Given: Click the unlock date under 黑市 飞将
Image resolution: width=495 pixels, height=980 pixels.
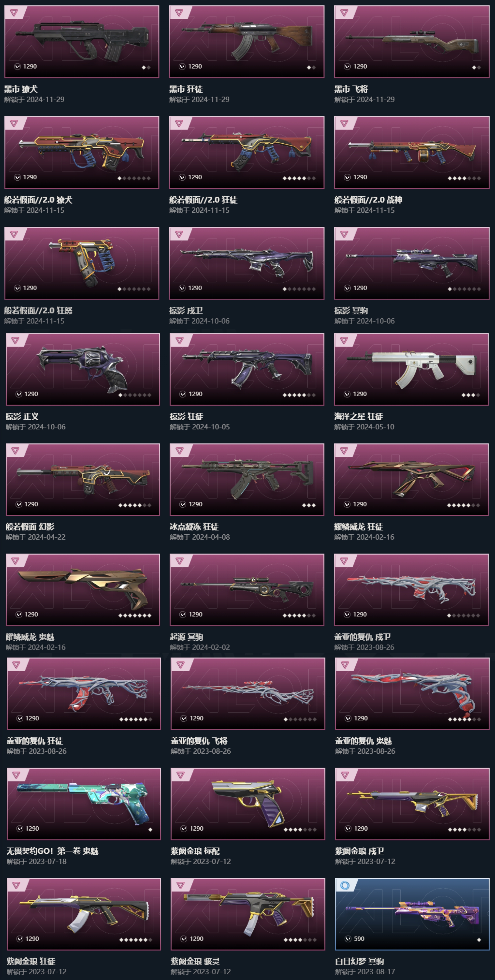Looking at the screenshot, I should [364, 100].
